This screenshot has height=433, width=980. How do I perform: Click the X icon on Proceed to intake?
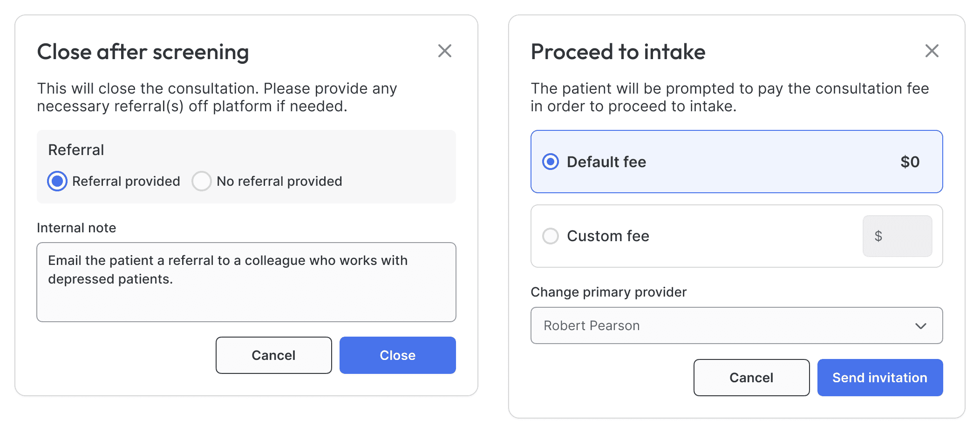coord(932,51)
